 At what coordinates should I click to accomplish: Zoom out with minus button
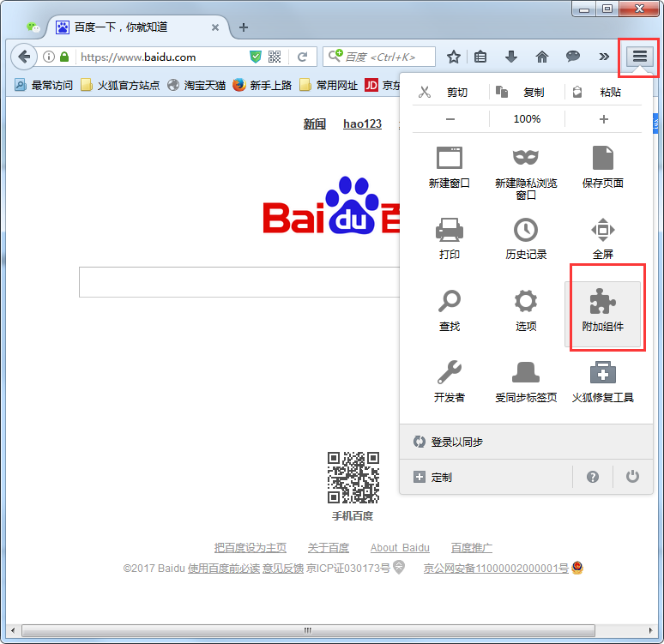[x=450, y=119]
